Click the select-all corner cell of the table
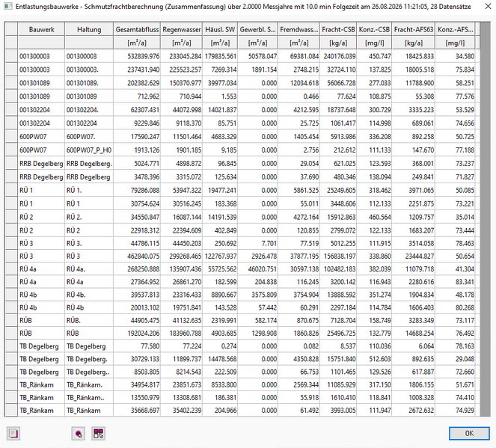The image size is (496, 448). tap(11, 29)
